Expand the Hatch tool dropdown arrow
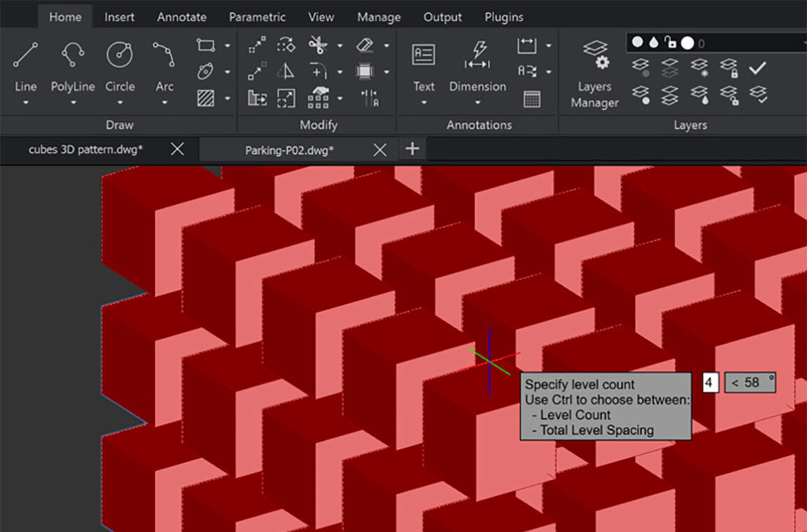 coord(227,98)
